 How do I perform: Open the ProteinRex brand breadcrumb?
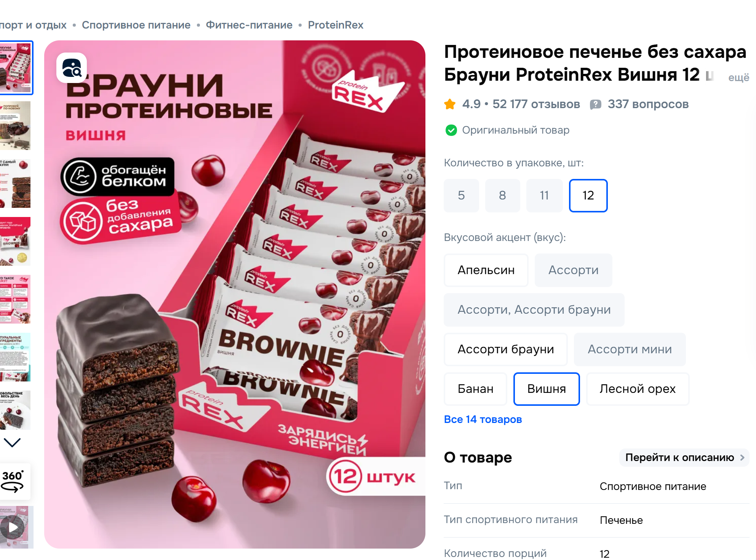(x=336, y=25)
